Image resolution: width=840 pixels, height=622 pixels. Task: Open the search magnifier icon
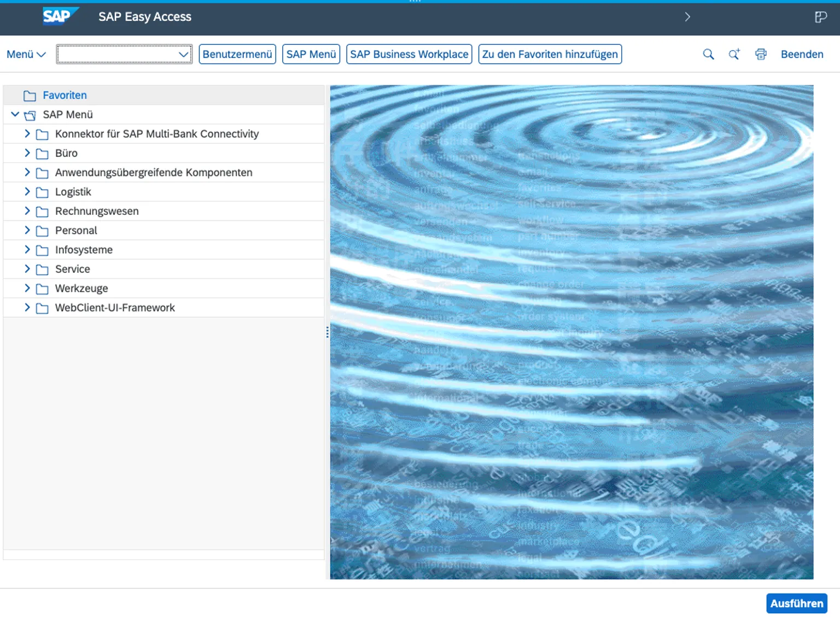708,54
